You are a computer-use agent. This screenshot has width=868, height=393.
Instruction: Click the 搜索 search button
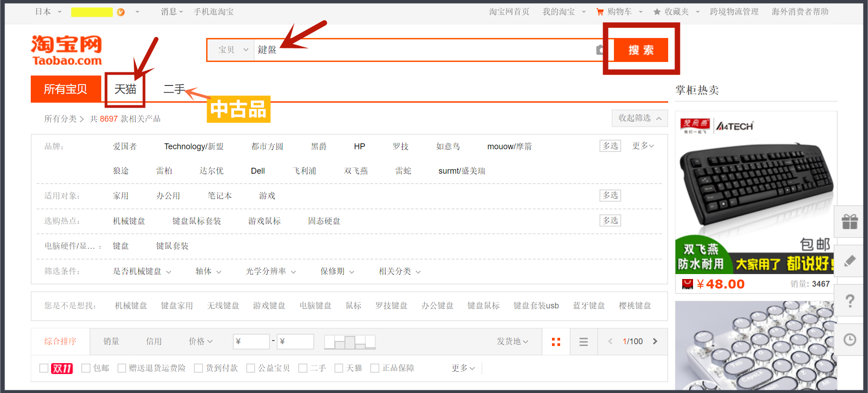tap(641, 50)
